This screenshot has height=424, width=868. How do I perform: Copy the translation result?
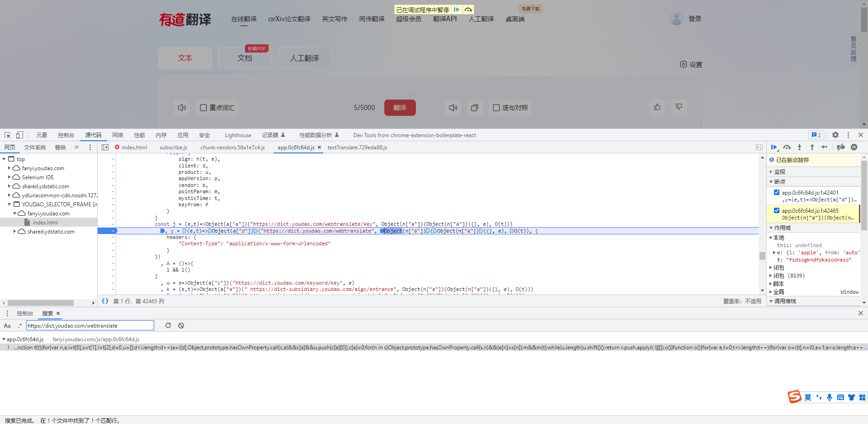click(x=475, y=108)
